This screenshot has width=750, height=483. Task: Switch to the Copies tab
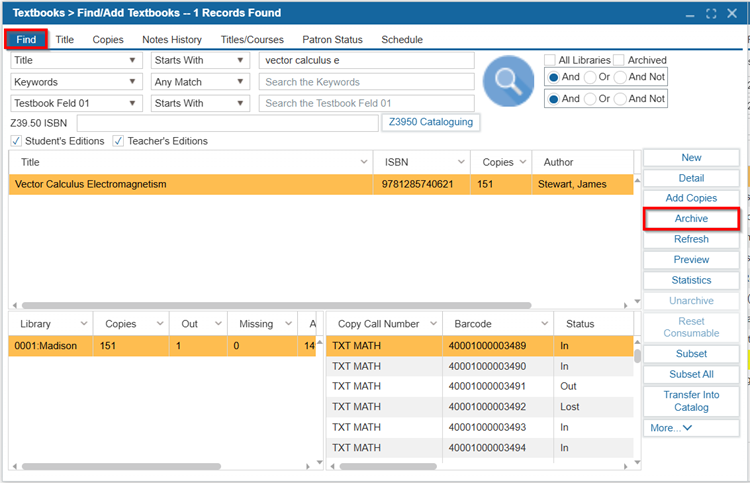click(108, 40)
